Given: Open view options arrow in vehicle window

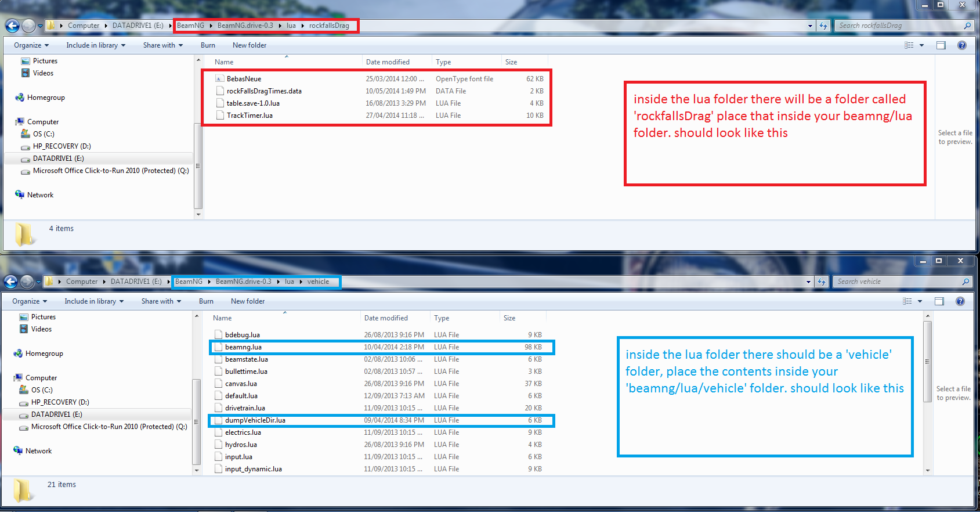Looking at the screenshot, I should click(920, 301).
